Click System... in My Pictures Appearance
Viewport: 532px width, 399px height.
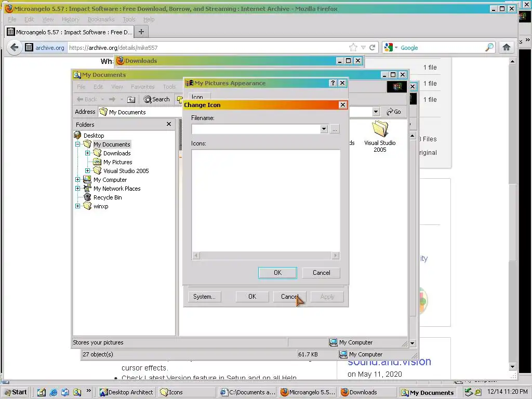204,297
